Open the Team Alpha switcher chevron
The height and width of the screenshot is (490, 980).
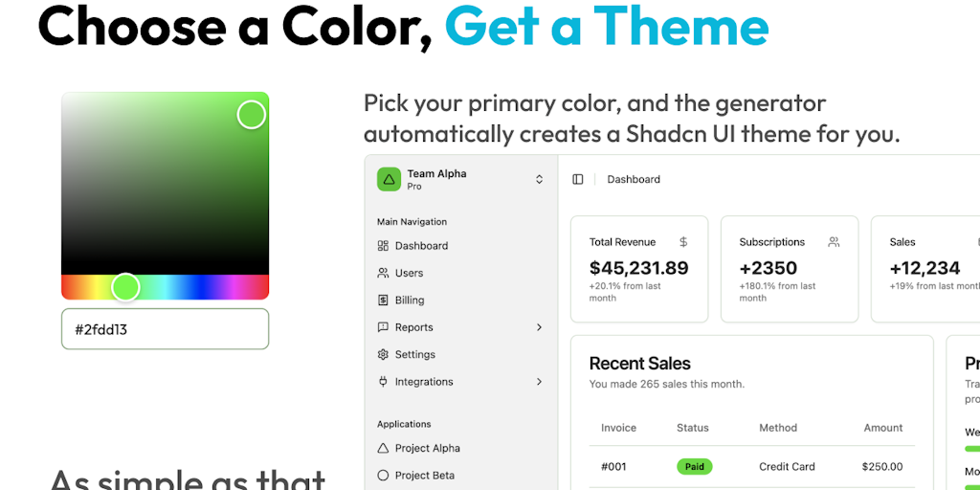coord(539,179)
